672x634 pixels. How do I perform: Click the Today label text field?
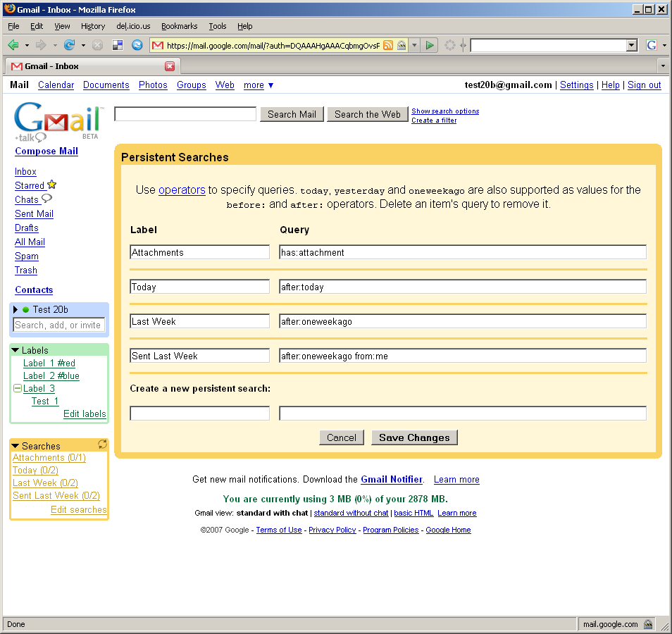pyautogui.click(x=200, y=287)
